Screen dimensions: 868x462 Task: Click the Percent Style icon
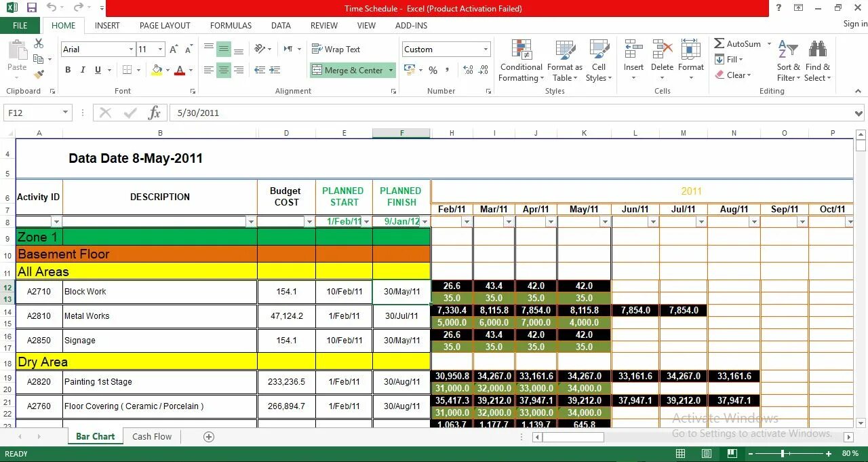[432, 70]
